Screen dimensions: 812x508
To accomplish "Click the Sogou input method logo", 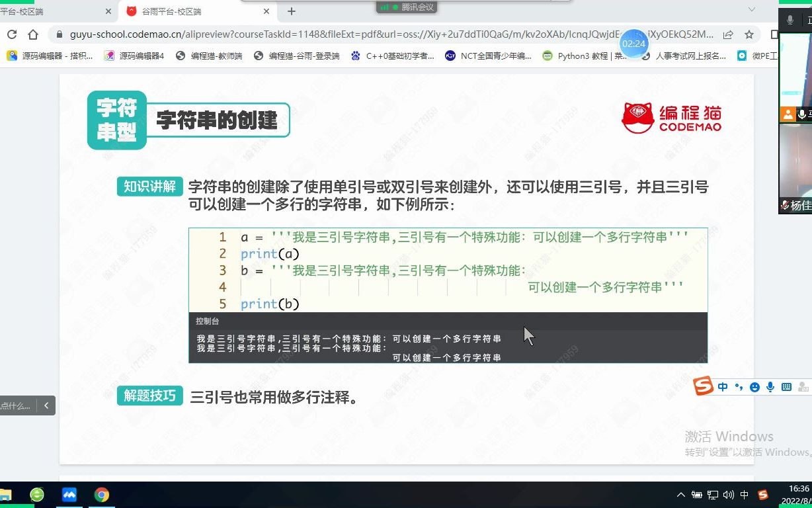I will [704, 387].
